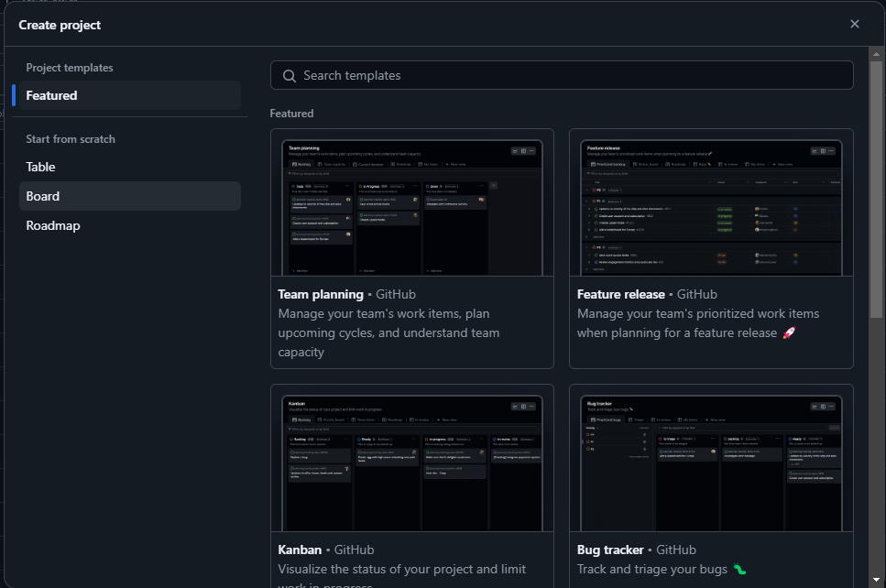The image size is (886, 588).
Task: Click 'Manage your team's prioritized work items' text
Action: 698,313
